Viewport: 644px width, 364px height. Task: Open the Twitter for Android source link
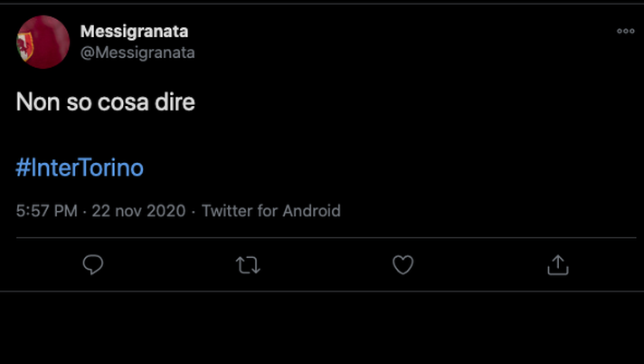(271, 211)
